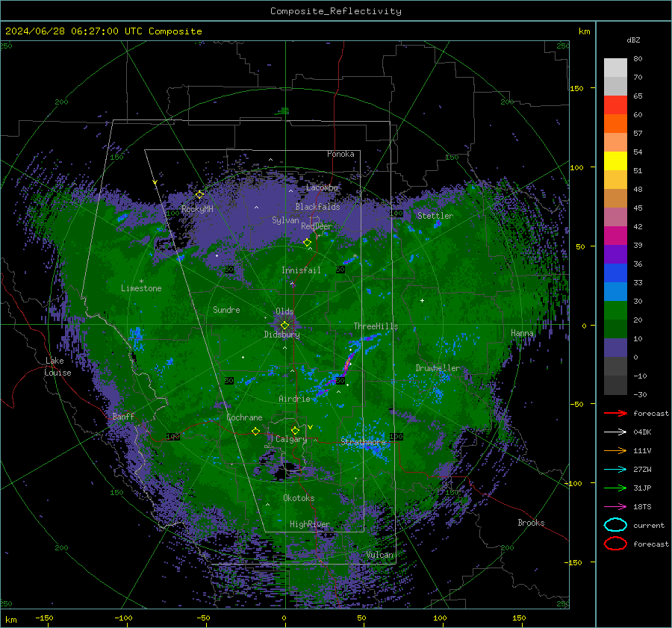Viewport: 672px width, 628px height.
Task: Click the ThreeHills city label
Action: [376, 326]
